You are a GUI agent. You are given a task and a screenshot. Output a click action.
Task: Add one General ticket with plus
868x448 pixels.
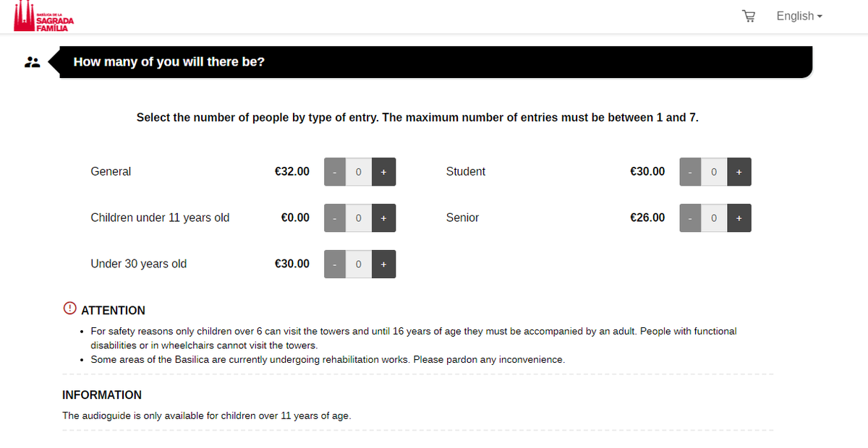tap(383, 172)
